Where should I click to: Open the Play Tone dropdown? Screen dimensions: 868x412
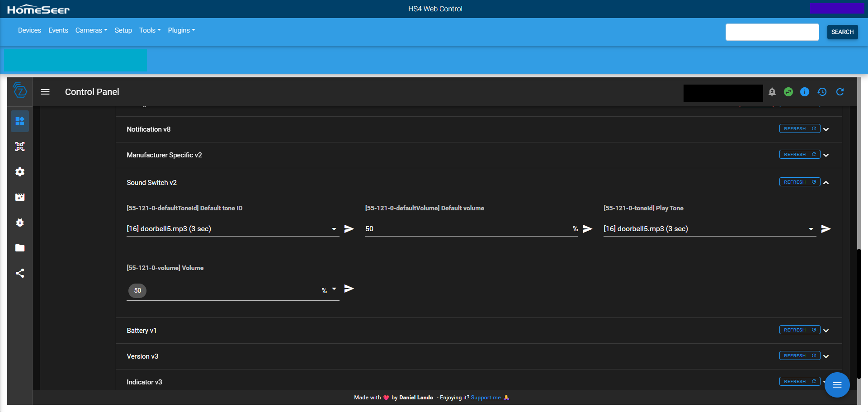(x=811, y=229)
